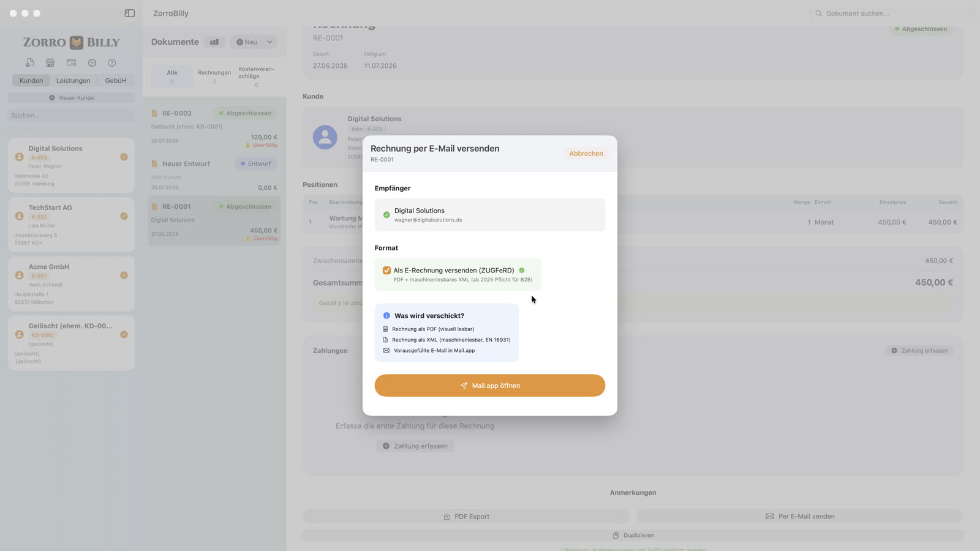This screenshot has height=551, width=980.
Task: Click the Mail.app öffnen button
Action: tap(490, 386)
